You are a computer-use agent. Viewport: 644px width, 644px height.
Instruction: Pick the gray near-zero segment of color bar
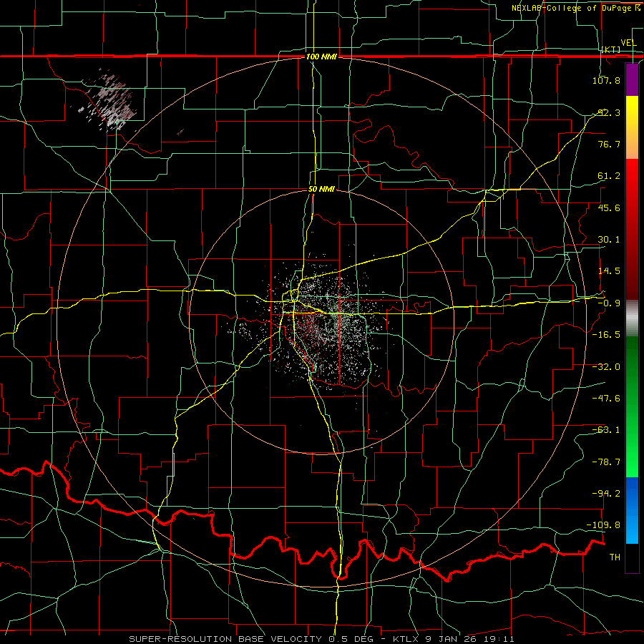tap(632, 318)
